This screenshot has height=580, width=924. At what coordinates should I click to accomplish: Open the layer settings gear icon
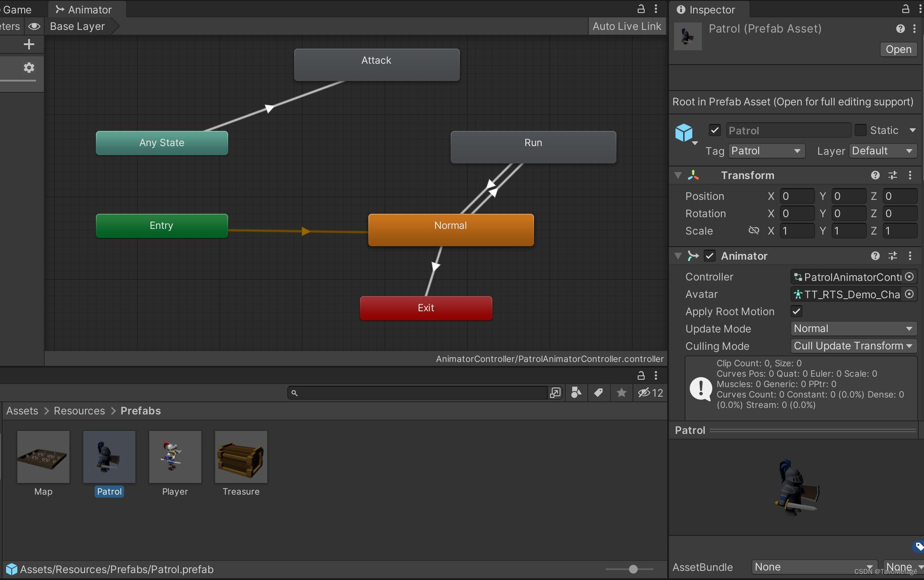click(29, 68)
